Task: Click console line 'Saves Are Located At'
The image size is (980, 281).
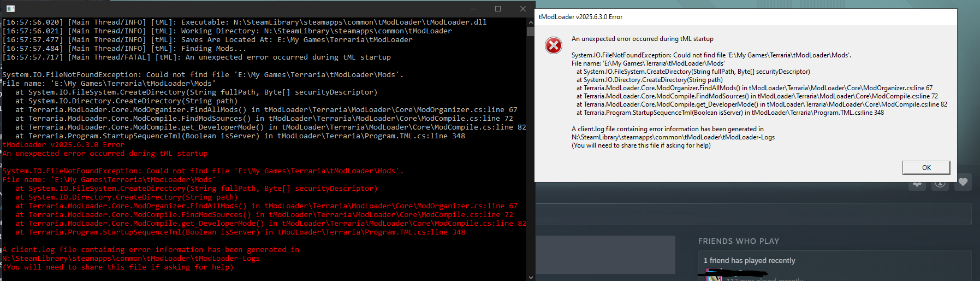Action: coord(207,40)
